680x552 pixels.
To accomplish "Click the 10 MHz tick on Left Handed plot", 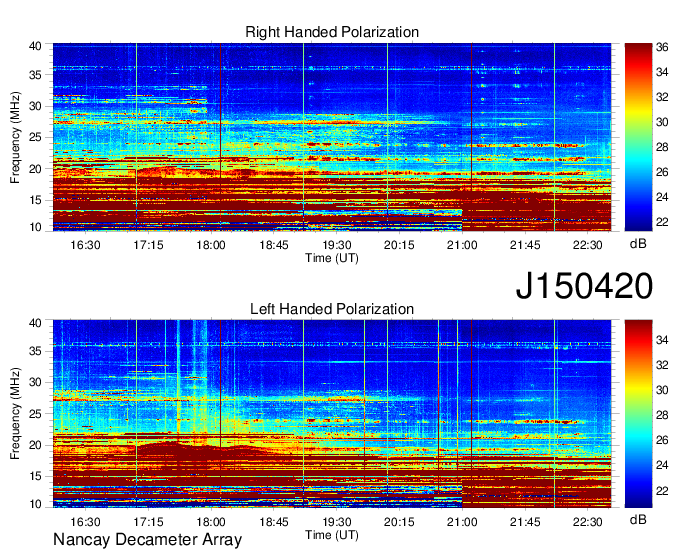I will click(36, 504).
